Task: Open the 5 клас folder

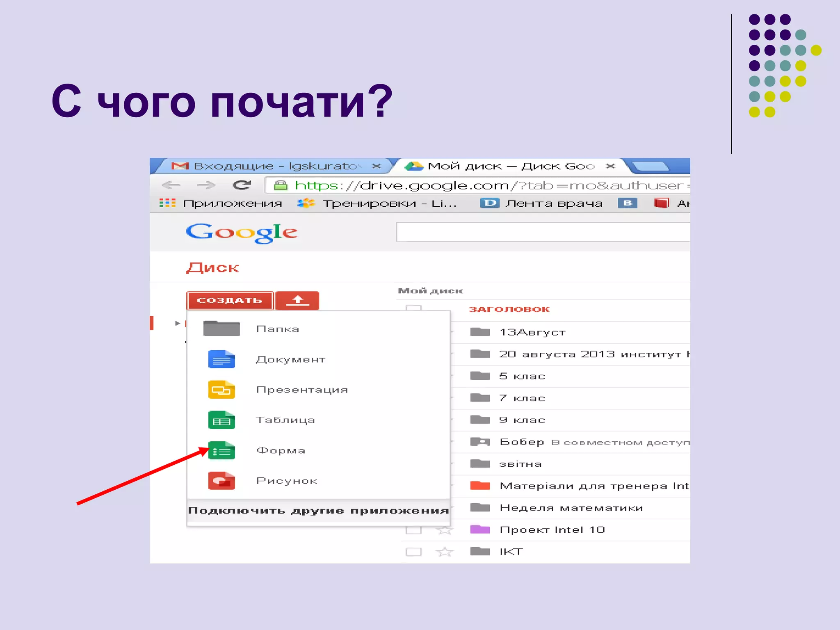Action: pos(522,376)
